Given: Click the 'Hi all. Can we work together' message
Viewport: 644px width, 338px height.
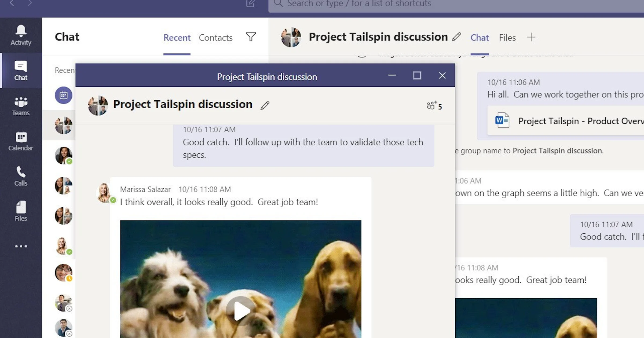Looking at the screenshot, I should coord(566,94).
